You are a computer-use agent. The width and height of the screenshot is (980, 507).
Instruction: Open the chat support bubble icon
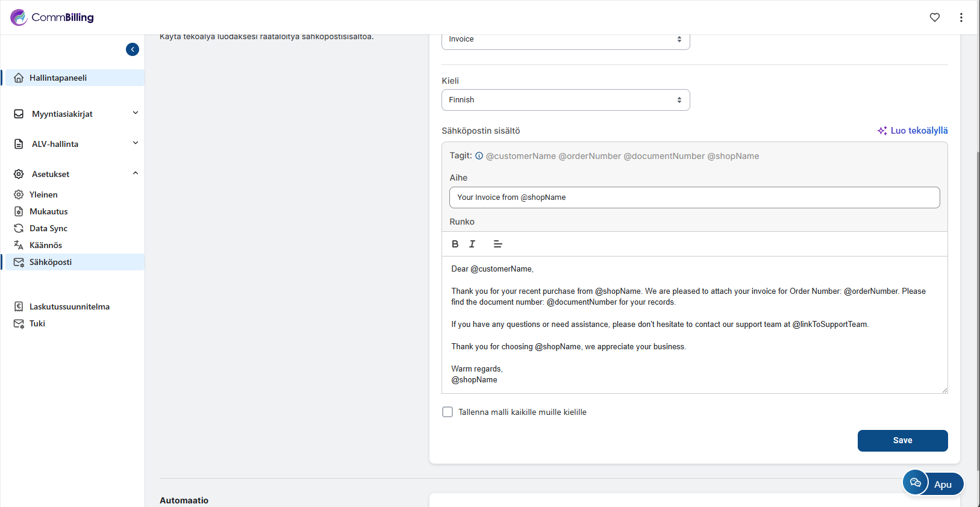915,482
